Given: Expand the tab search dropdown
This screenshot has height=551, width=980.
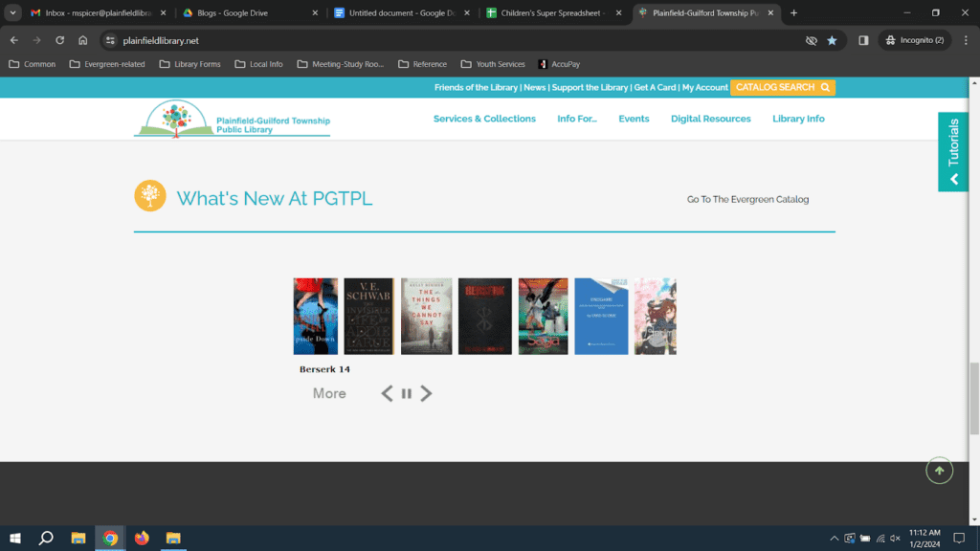Looking at the screenshot, I should [12, 12].
